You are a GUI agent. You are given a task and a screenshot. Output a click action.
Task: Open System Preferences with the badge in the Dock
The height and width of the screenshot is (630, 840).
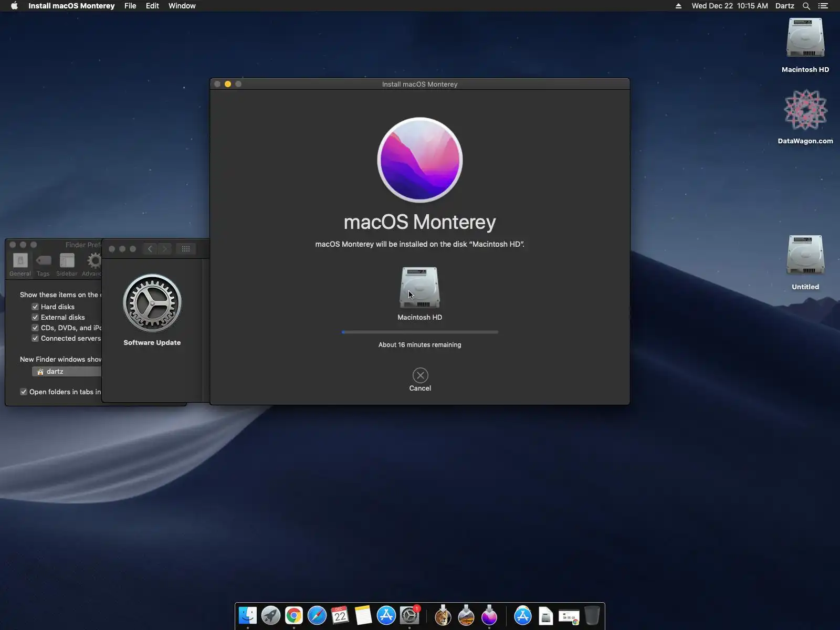pyautogui.click(x=409, y=615)
